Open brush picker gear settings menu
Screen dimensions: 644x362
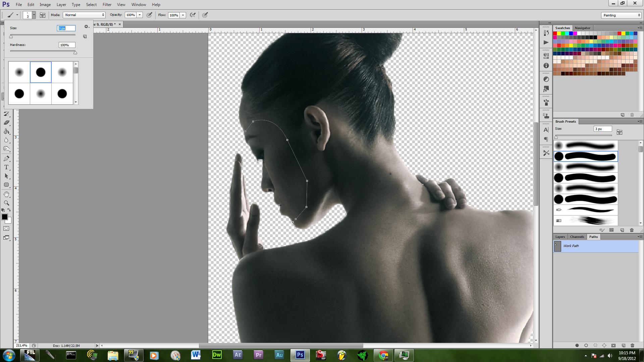(86, 26)
